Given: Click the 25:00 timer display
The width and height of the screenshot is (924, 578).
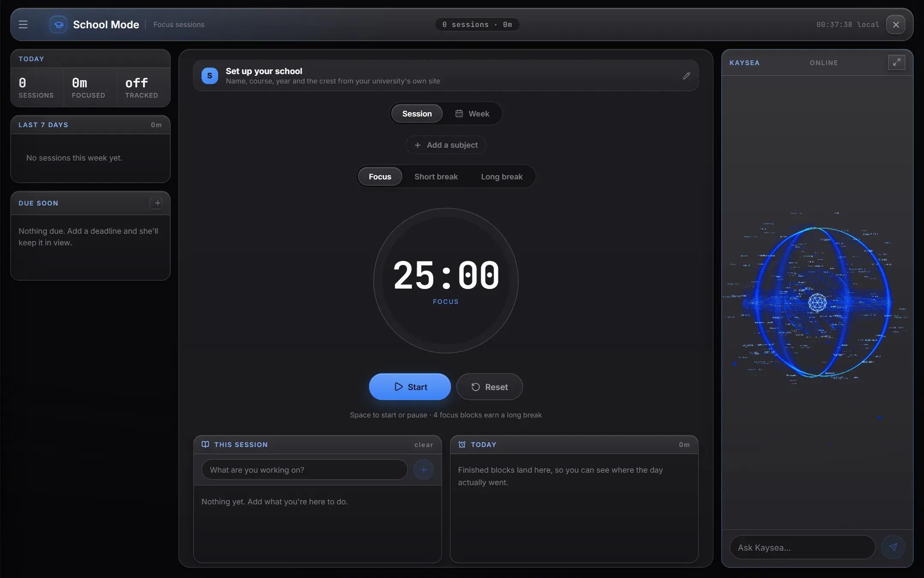Looking at the screenshot, I should (446, 275).
